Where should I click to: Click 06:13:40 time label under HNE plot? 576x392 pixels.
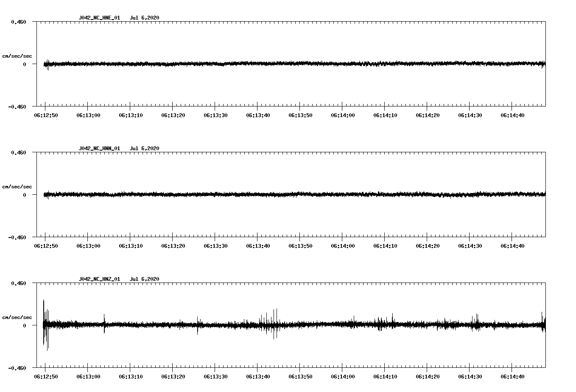coord(258,115)
